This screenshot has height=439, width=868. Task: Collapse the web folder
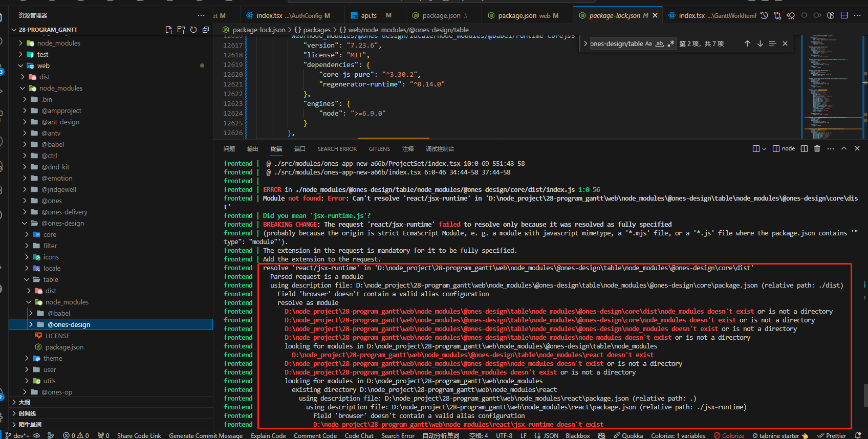[x=111, y=65]
